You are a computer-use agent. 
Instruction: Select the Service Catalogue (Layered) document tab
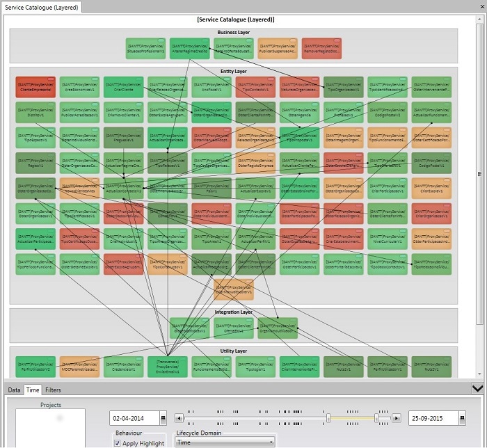point(42,7)
